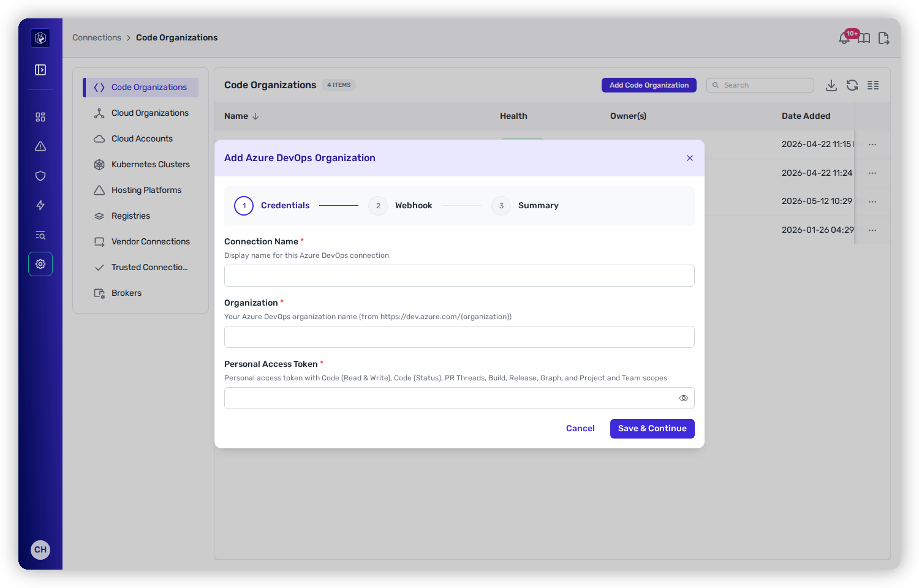The height and width of the screenshot is (588, 919).
Task: Focus the Organization input field
Action: pyautogui.click(x=459, y=337)
